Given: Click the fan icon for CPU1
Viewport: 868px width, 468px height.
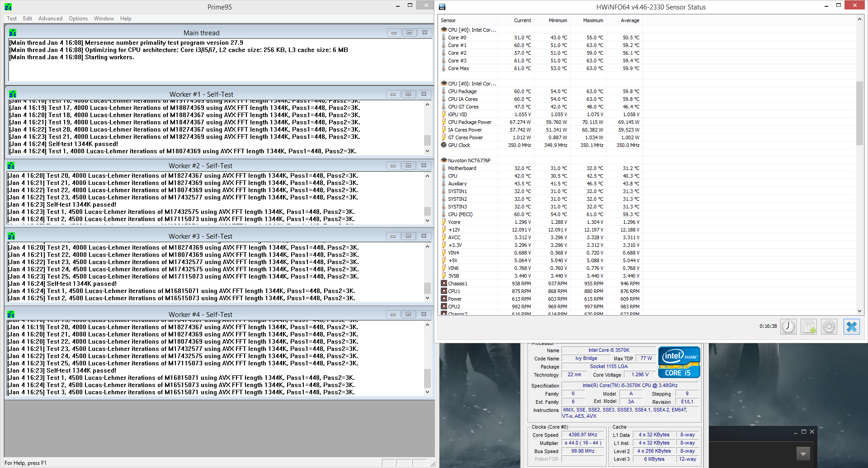Looking at the screenshot, I should 444,291.
